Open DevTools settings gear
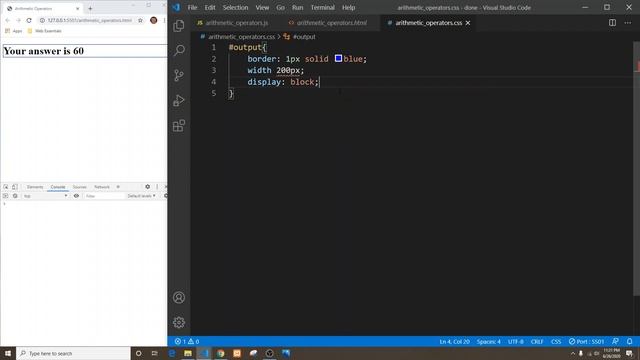The width and height of the screenshot is (640, 360). coord(147,187)
